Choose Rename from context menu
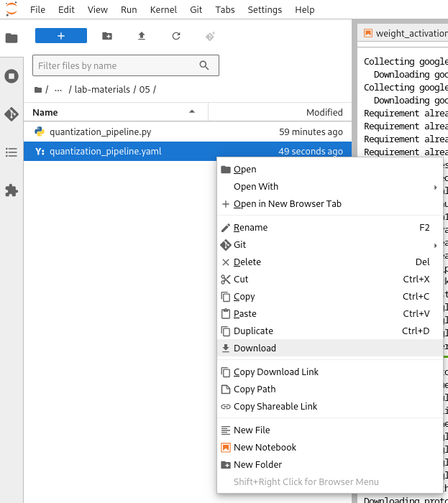The height and width of the screenshot is (503, 448). 330,228
